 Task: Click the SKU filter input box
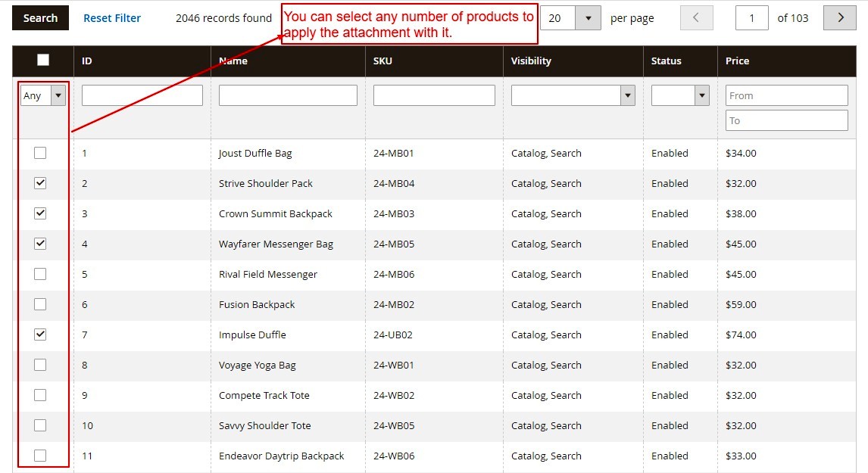434,95
